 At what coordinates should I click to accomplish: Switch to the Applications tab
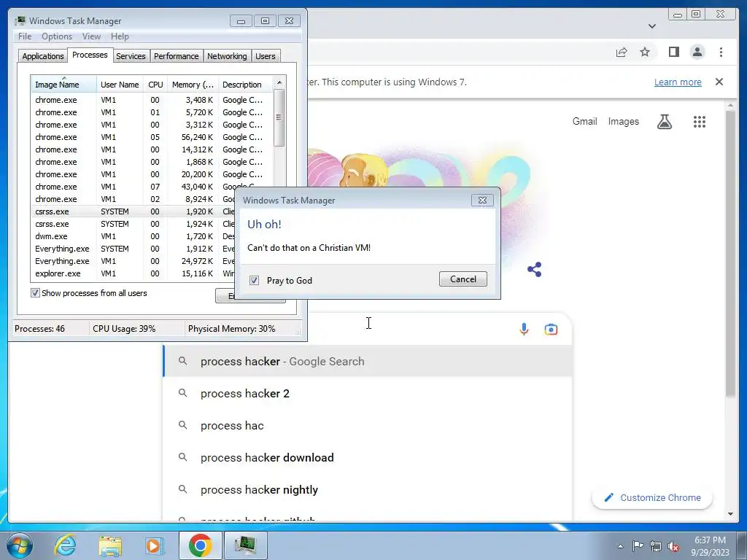point(43,55)
